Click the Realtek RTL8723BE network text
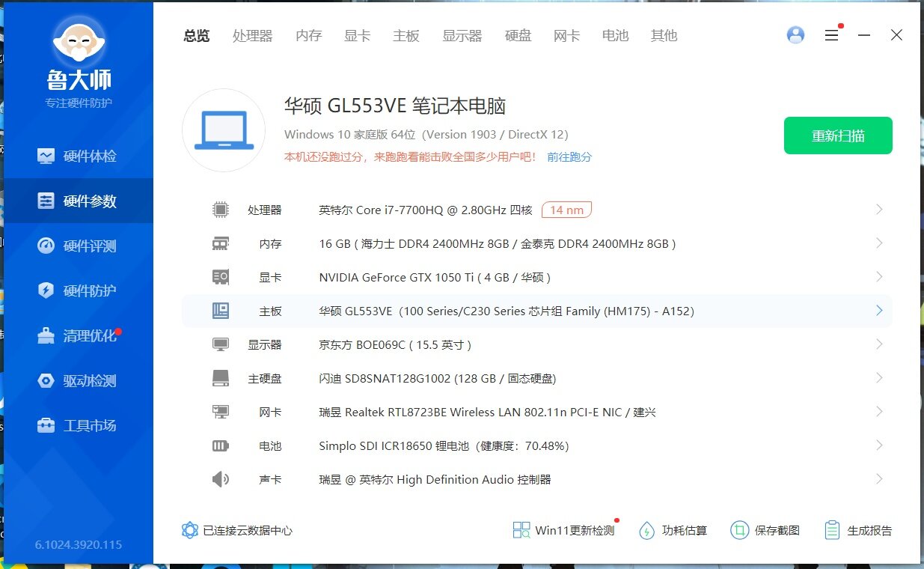The image size is (924, 569). [x=487, y=413]
